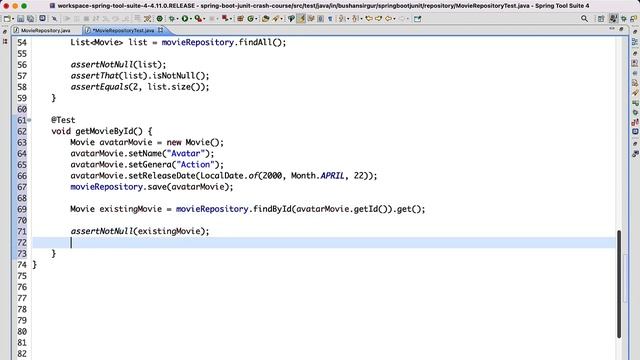The height and width of the screenshot is (360, 640).
Task: Click the Open Type icon
Action: coord(266,19)
